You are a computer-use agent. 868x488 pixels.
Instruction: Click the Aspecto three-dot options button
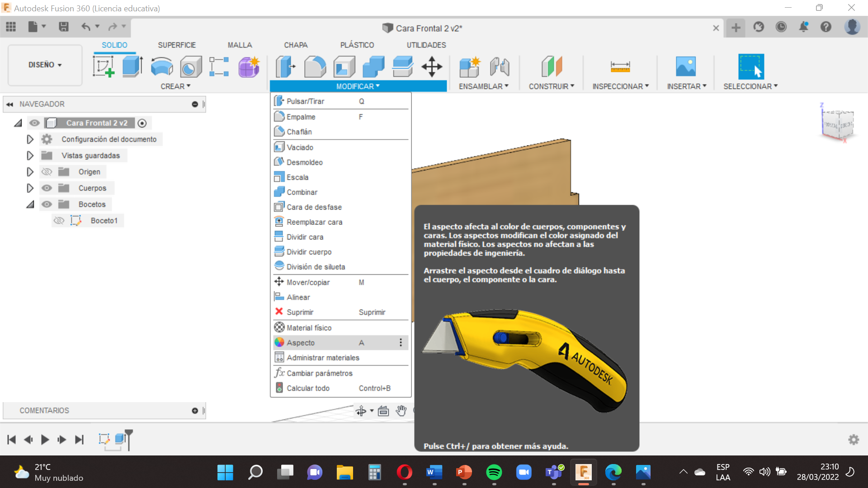click(401, 343)
